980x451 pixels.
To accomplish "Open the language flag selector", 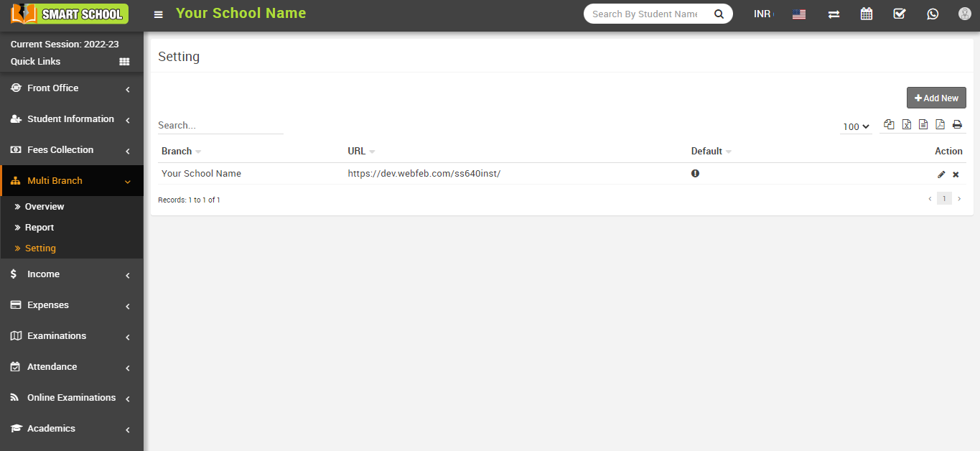I will coord(799,14).
